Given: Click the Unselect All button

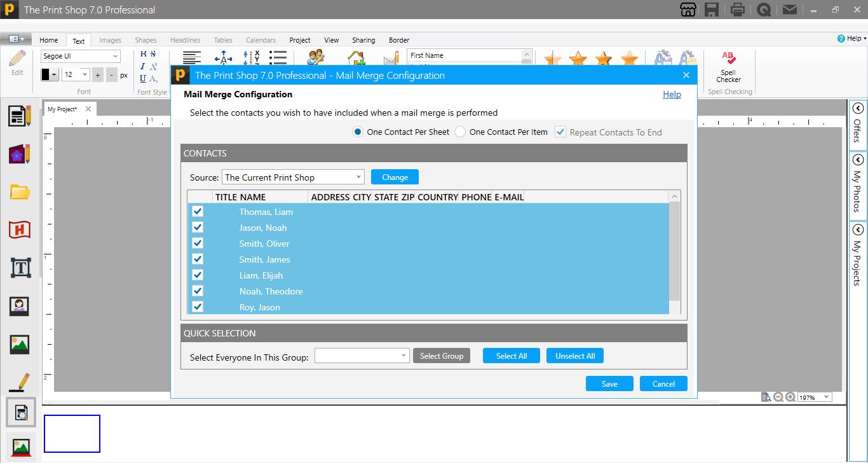Looking at the screenshot, I should pyautogui.click(x=575, y=356).
